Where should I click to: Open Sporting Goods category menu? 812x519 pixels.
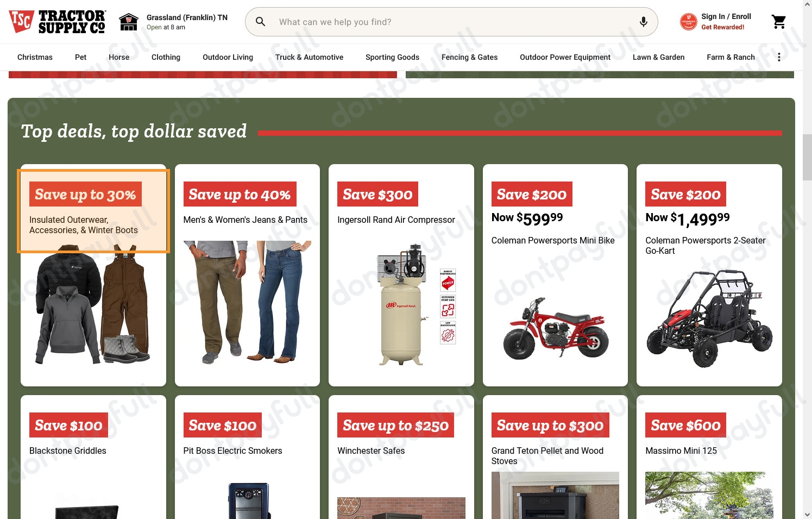(392, 57)
